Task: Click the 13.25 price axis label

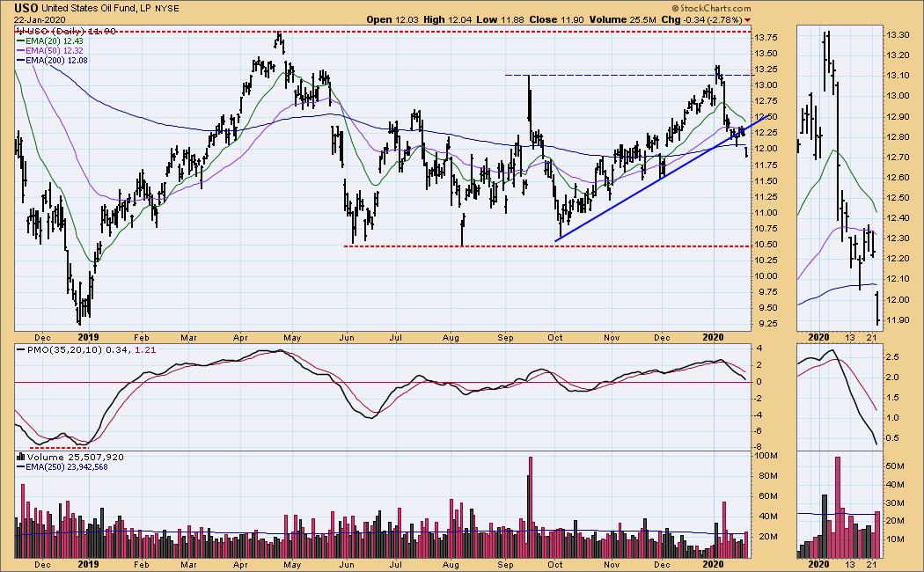Action: pos(766,70)
